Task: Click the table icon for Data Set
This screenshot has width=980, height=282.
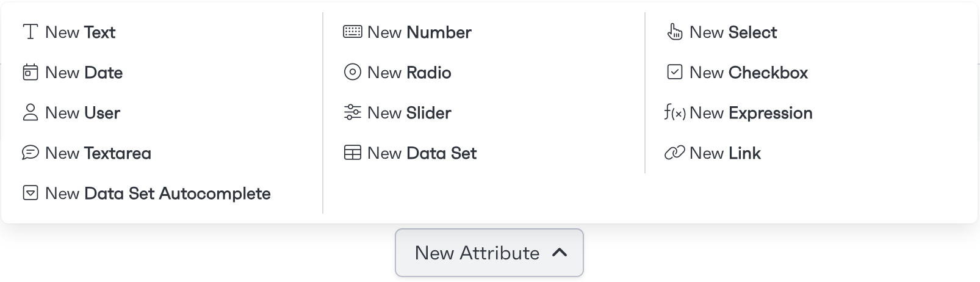Action: pos(353,153)
